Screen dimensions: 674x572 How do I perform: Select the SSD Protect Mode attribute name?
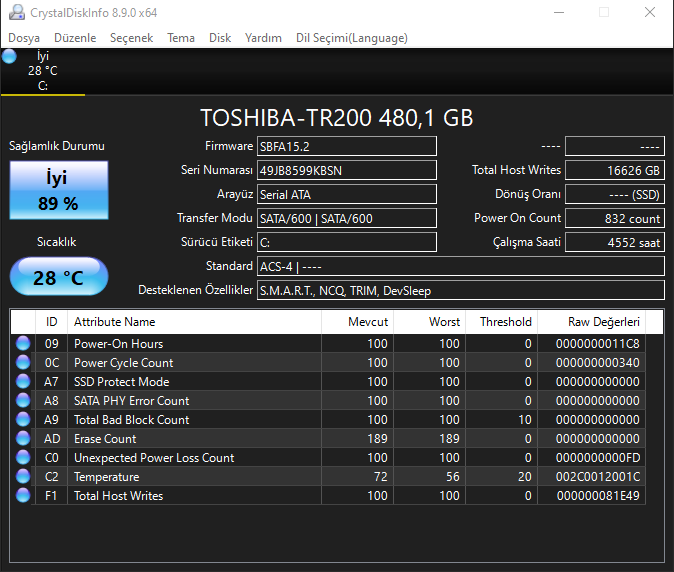point(122,382)
